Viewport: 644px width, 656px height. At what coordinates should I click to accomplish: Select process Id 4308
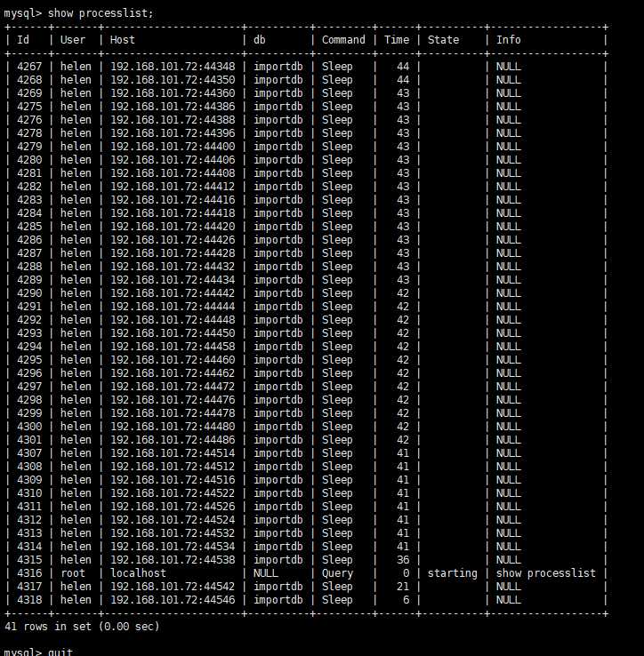29,467
